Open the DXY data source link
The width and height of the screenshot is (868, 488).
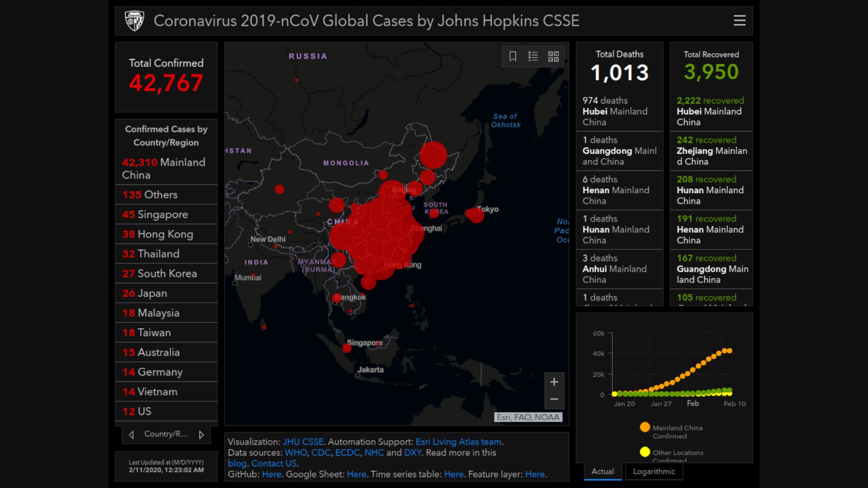[x=412, y=452]
